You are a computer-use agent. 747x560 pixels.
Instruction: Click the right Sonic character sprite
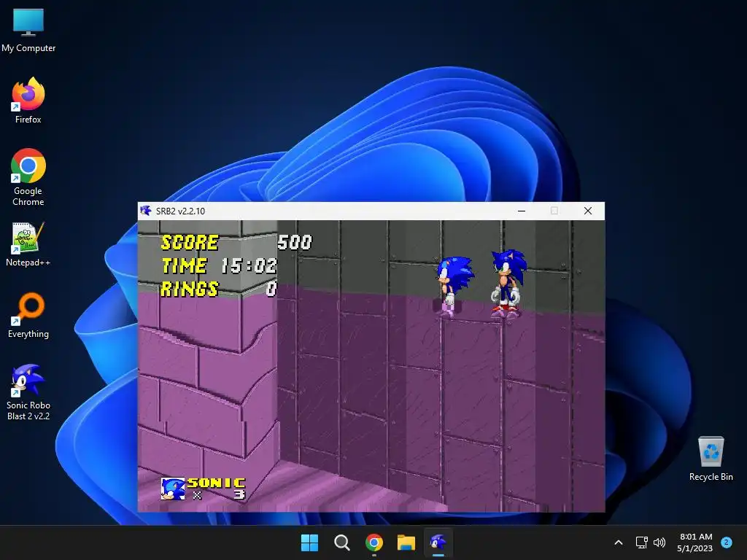(x=508, y=284)
